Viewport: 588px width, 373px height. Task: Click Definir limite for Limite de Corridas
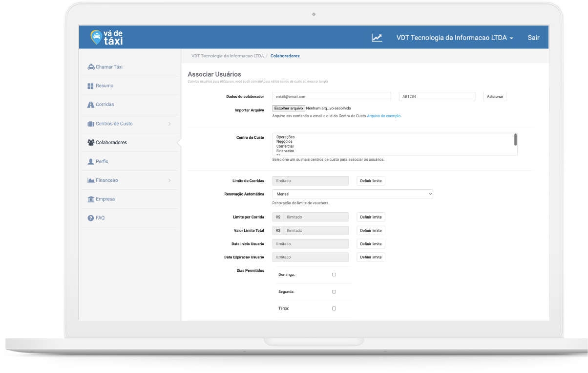click(371, 181)
